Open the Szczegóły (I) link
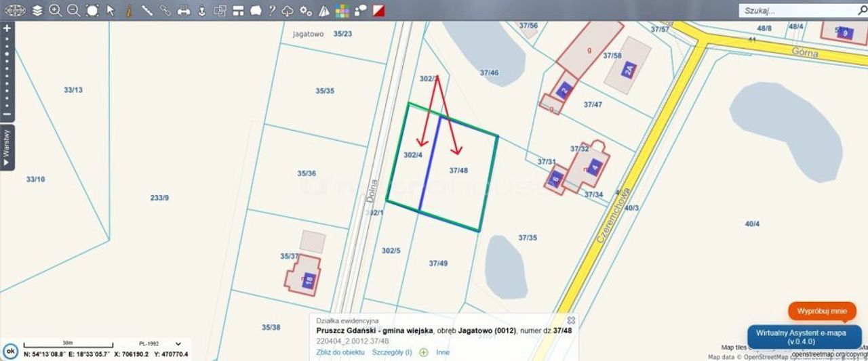Viewport: 868px width, 361px height. click(x=392, y=352)
